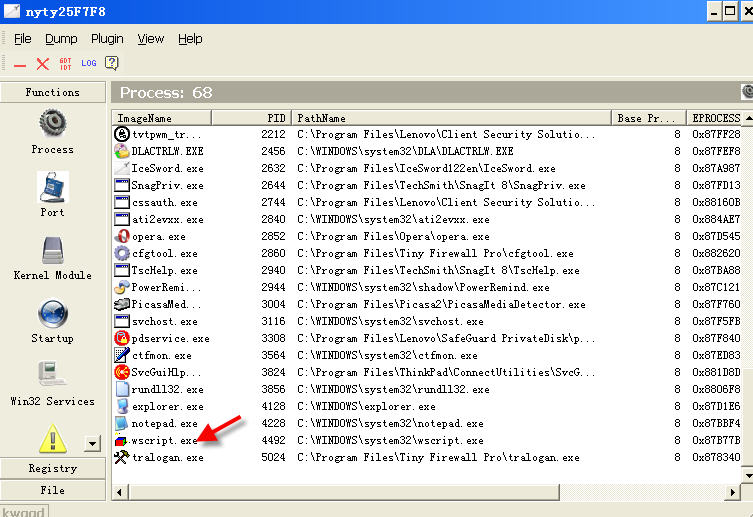Open the GDT/IDT toolbar button
Viewport: 753px width, 517px height.
point(65,64)
